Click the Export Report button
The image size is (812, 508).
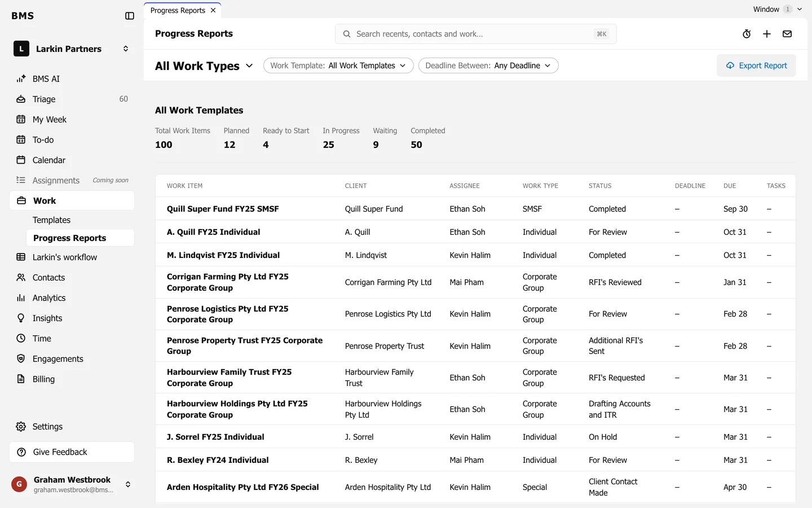pyautogui.click(x=756, y=65)
